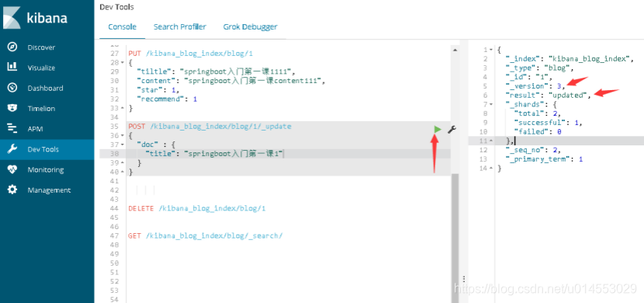Collapse fold arrow at editor line 37
The width and height of the screenshot is (644, 303).
[123, 145]
